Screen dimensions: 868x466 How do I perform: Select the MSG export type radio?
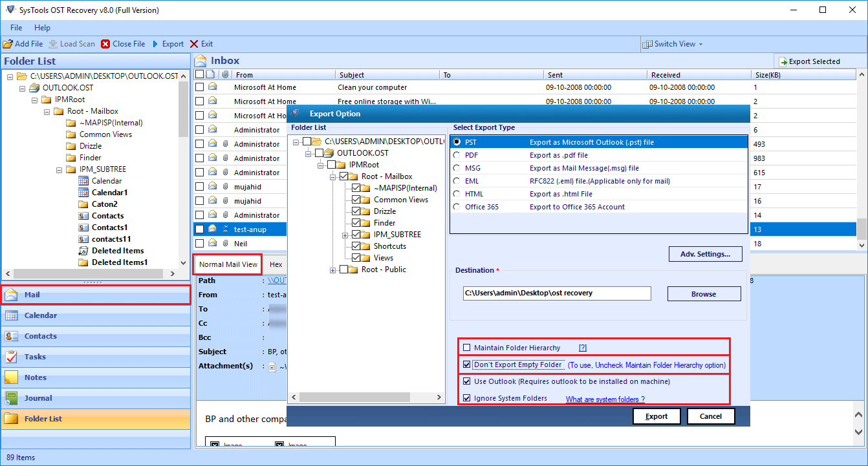pyautogui.click(x=457, y=168)
